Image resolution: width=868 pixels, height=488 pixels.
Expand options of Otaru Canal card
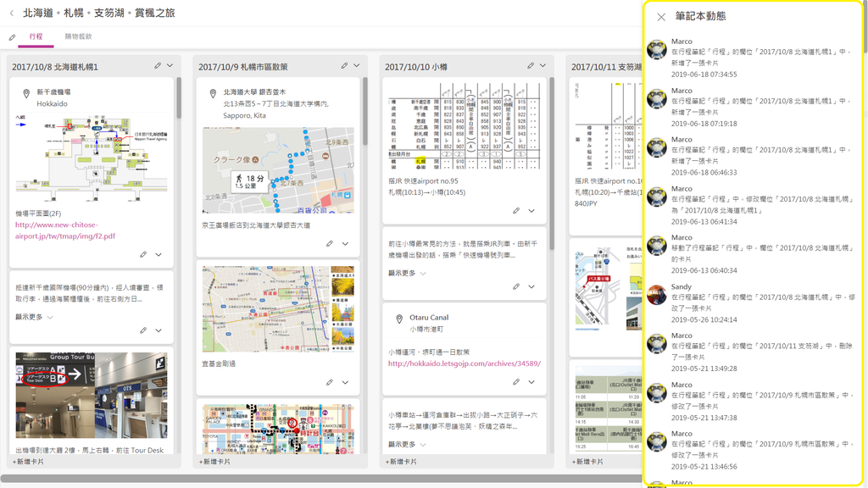point(531,382)
